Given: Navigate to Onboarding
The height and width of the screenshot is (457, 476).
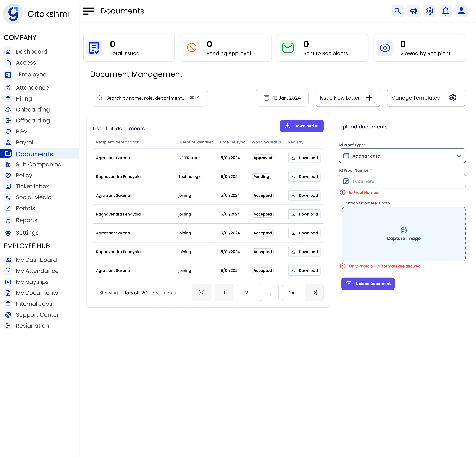Looking at the screenshot, I should coord(33,110).
